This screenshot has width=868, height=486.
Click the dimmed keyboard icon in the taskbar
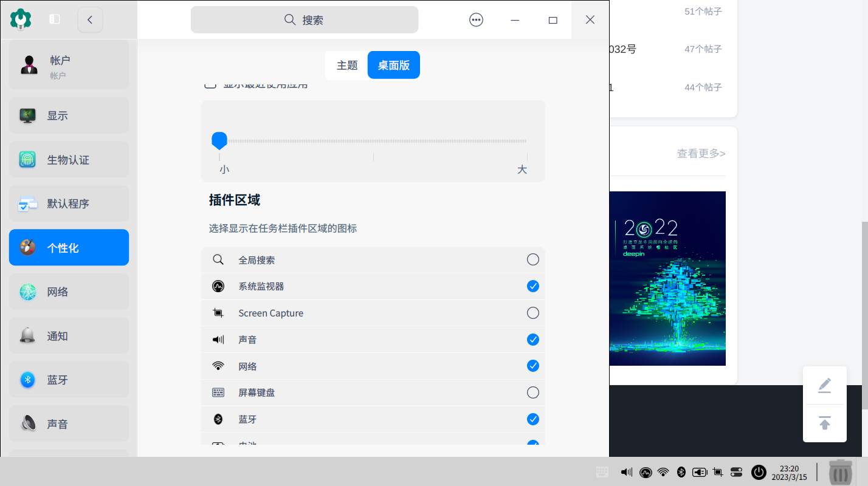point(602,472)
